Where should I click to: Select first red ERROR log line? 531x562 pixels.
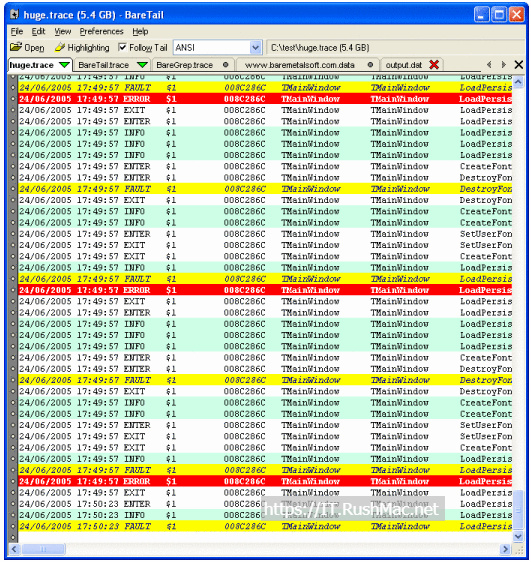click(265, 99)
